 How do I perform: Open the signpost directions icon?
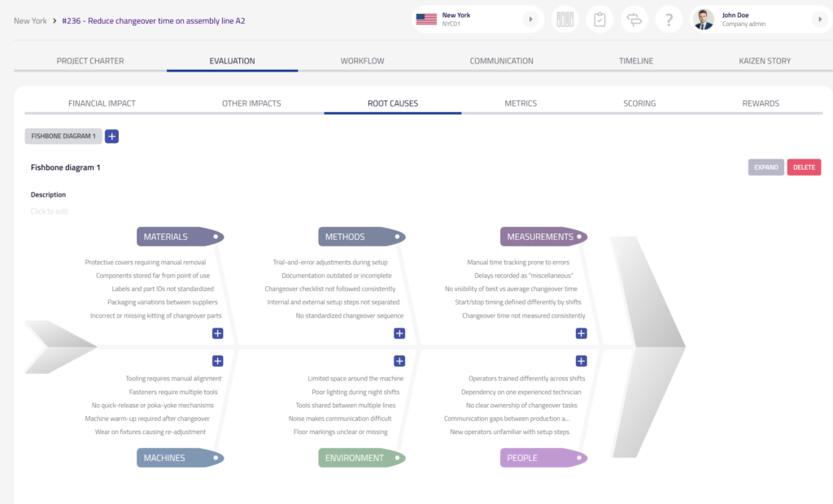click(x=634, y=20)
